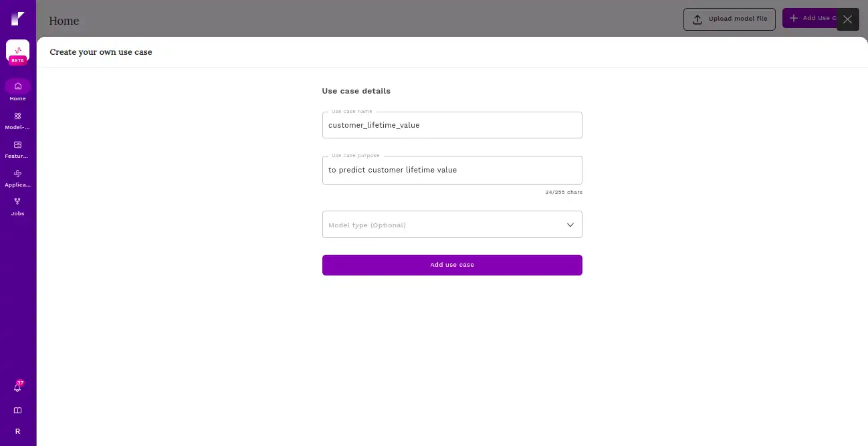Viewport: 868px width, 446px height.
Task: Open the Feature section in sidebar
Action: point(17,149)
